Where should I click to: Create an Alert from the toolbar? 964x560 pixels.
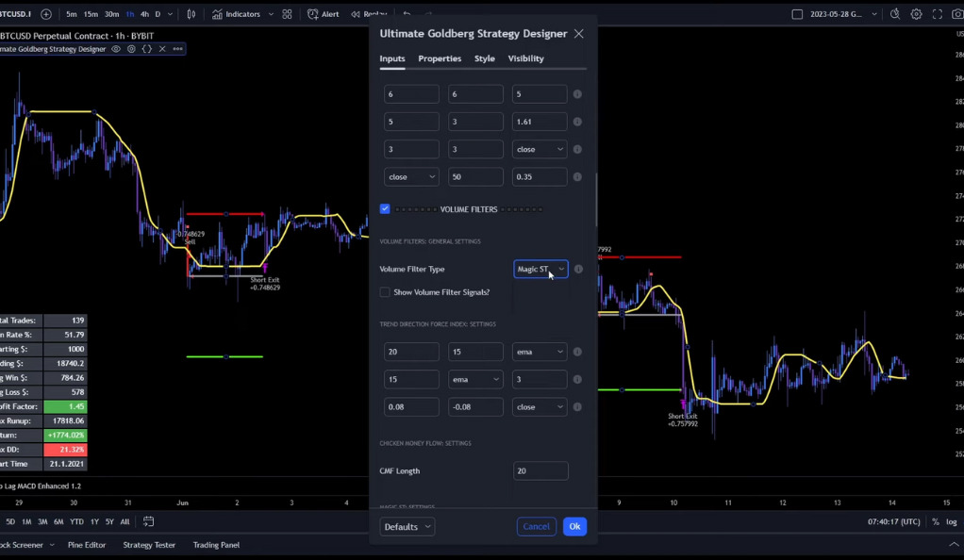324,13
